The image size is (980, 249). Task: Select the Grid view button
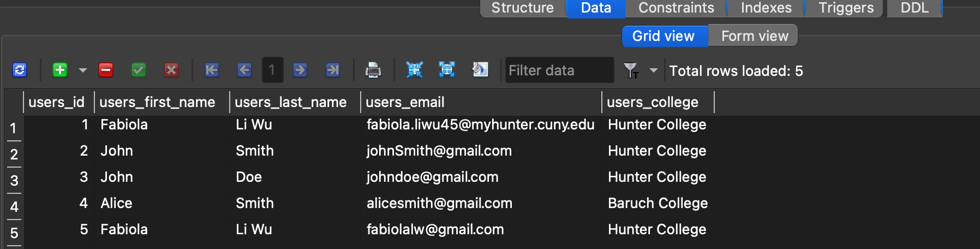[x=664, y=36]
